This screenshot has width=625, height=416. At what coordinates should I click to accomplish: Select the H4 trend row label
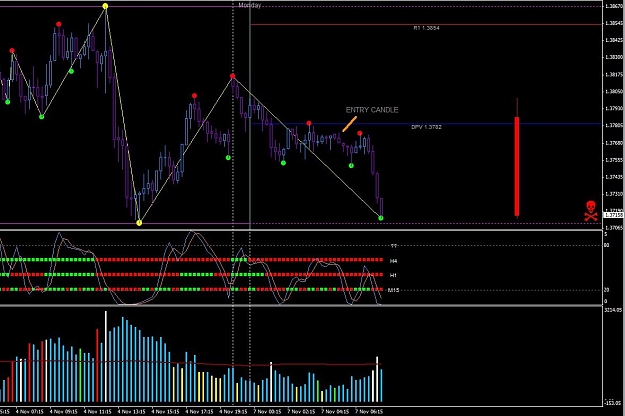(x=393, y=261)
